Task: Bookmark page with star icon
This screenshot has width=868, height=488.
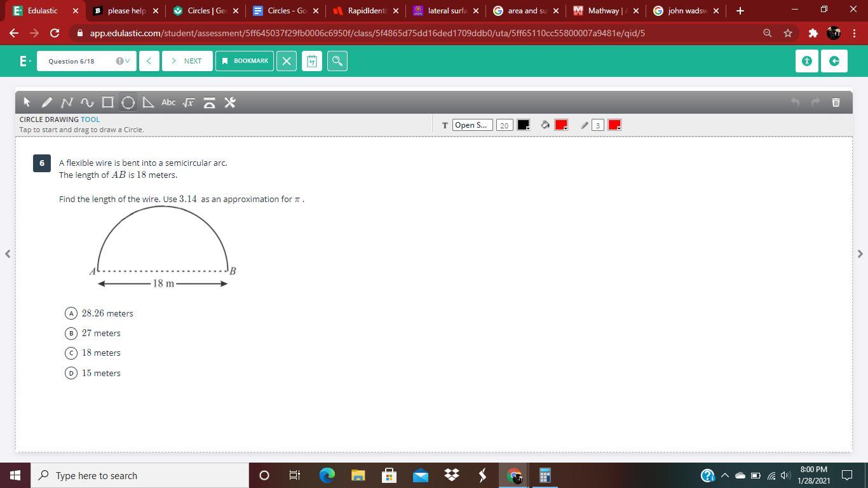Action: click(x=788, y=33)
